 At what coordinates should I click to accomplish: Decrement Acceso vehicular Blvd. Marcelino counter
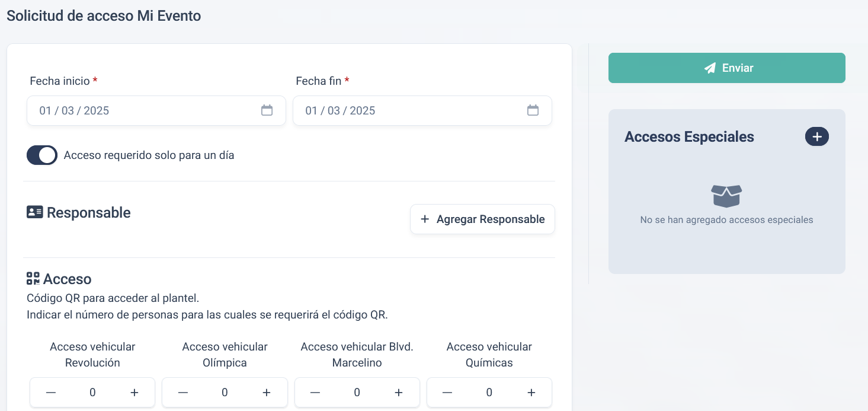(315, 392)
